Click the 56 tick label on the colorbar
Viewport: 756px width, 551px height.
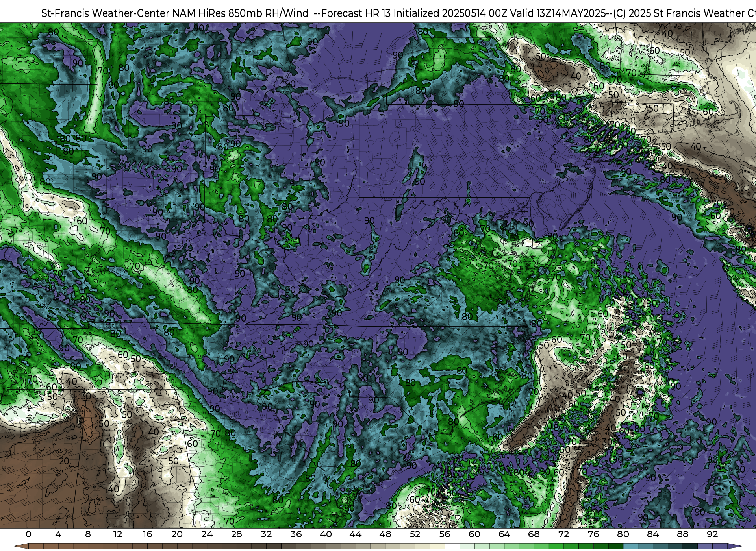(x=445, y=534)
